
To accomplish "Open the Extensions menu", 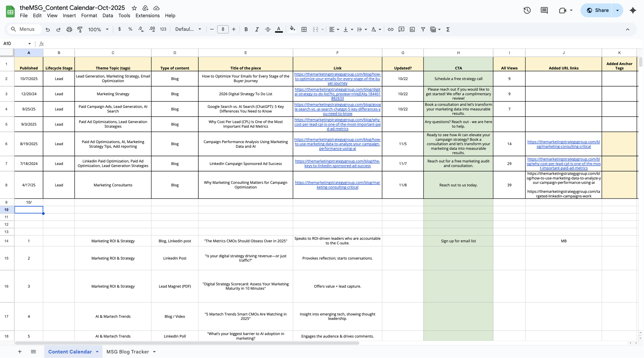I will click(x=147, y=15).
